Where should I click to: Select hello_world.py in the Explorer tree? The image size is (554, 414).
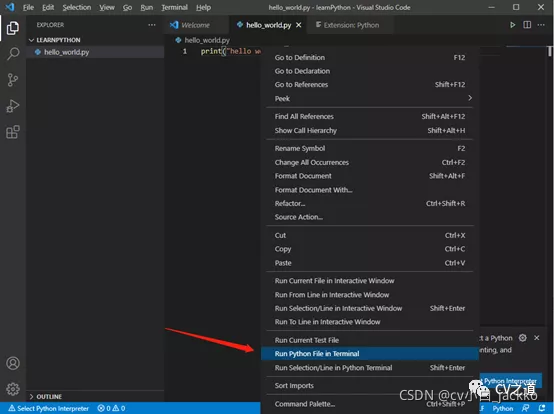click(95, 52)
